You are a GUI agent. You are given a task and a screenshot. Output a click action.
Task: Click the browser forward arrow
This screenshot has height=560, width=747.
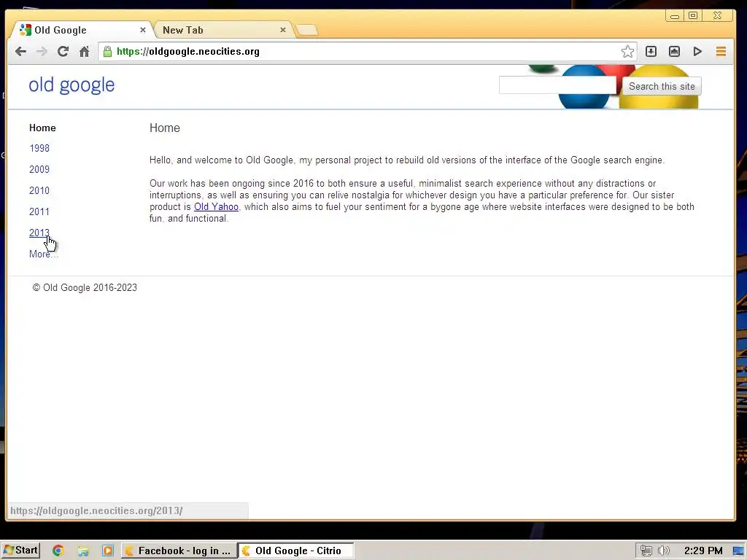[x=42, y=52]
